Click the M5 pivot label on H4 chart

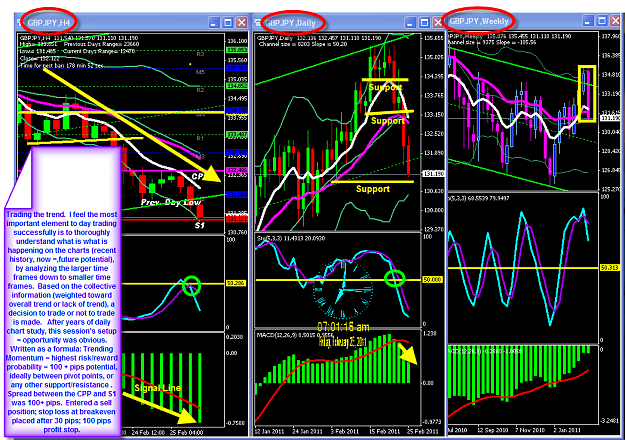(x=200, y=72)
